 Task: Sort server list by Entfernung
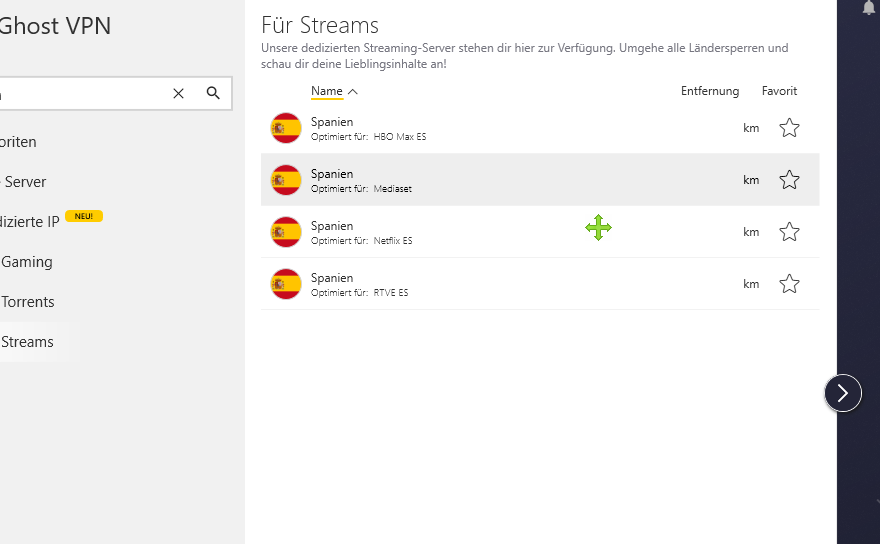[x=710, y=91]
